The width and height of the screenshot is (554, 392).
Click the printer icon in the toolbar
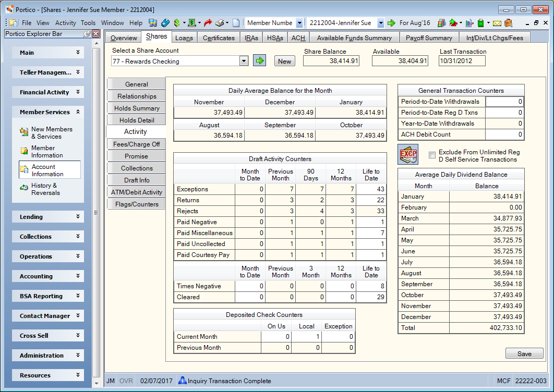[220, 23]
